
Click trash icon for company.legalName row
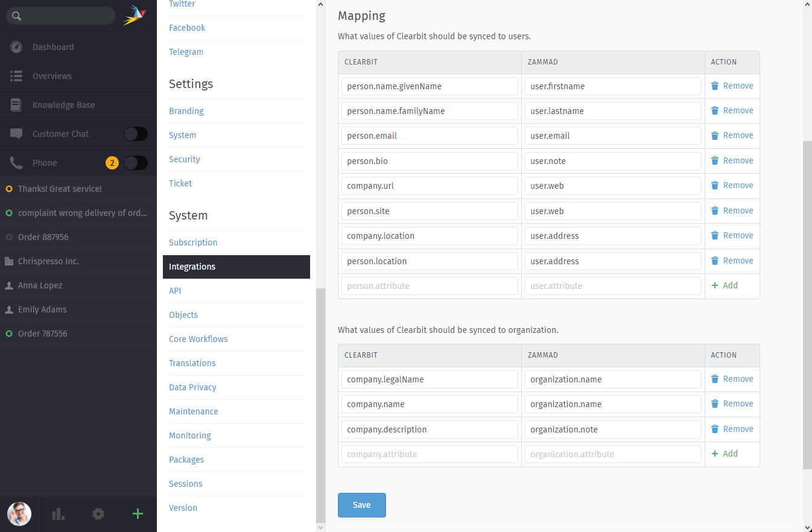[715, 379]
